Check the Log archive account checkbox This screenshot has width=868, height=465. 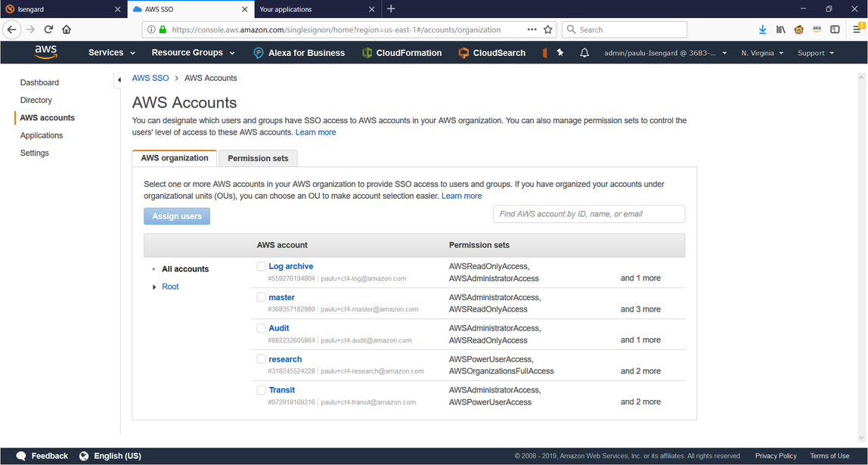tap(262, 266)
